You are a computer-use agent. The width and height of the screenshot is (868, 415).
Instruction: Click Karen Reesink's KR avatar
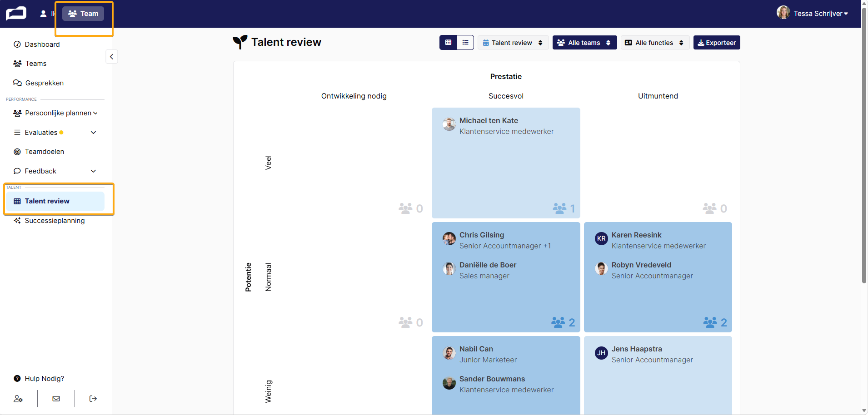pyautogui.click(x=601, y=238)
